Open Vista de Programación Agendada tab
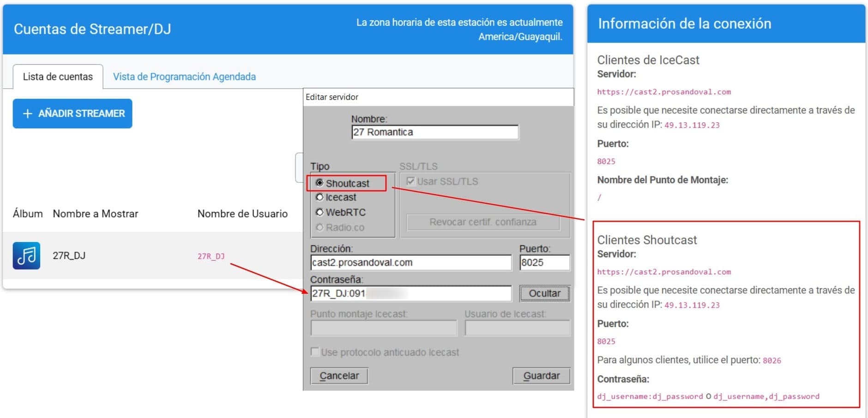Viewport: 868px width, 418px height. click(184, 77)
